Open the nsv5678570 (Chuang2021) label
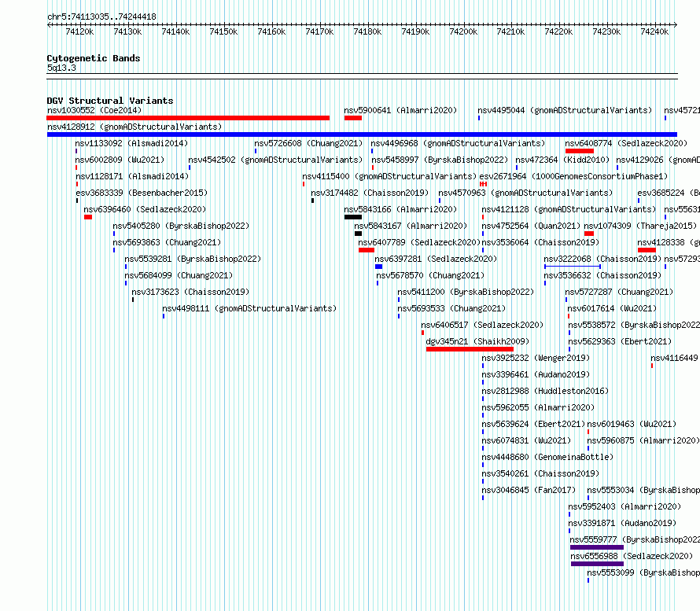Image resolution: width=700 pixels, height=611 pixels. click(x=430, y=275)
